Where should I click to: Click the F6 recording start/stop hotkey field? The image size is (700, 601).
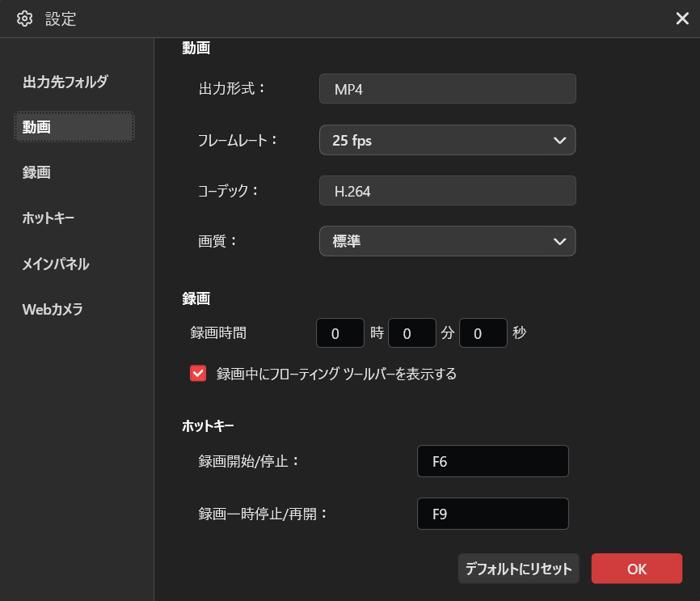pyautogui.click(x=492, y=461)
